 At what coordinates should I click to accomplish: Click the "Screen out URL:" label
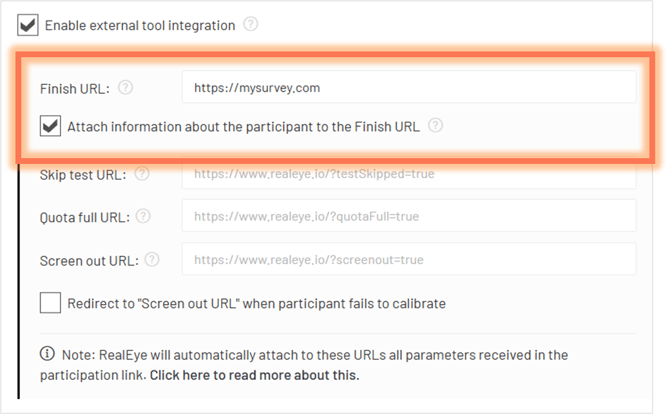tap(89, 261)
